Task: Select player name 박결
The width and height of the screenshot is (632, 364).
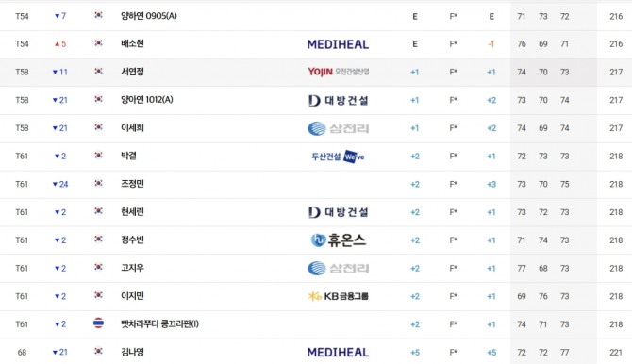Action: [128, 156]
